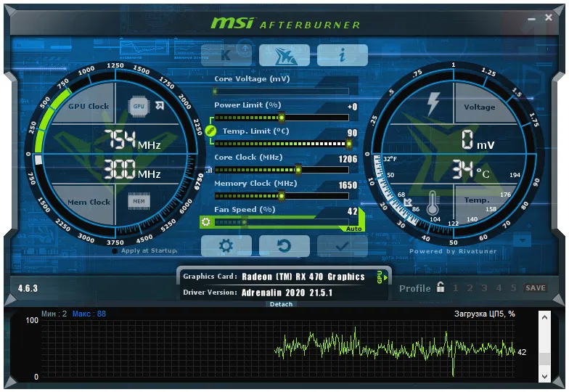Screen dimensions: 569x392
Task: Click the Fan Speed slider handle
Action: point(244,222)
